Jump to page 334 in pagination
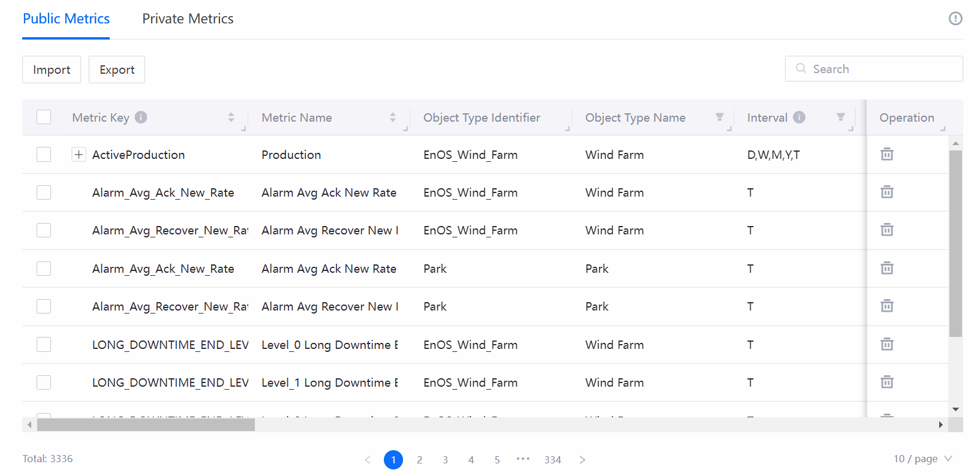This screenshot has height=473, width=980. [x=552, y=460]
